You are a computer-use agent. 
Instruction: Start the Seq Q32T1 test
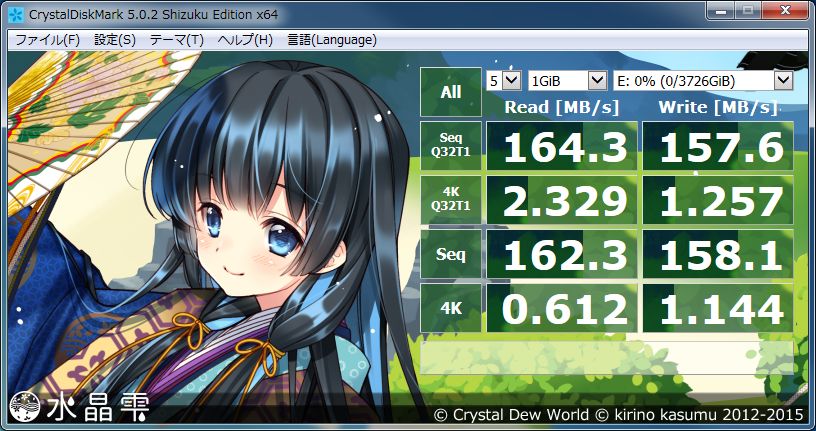point(451,146)
